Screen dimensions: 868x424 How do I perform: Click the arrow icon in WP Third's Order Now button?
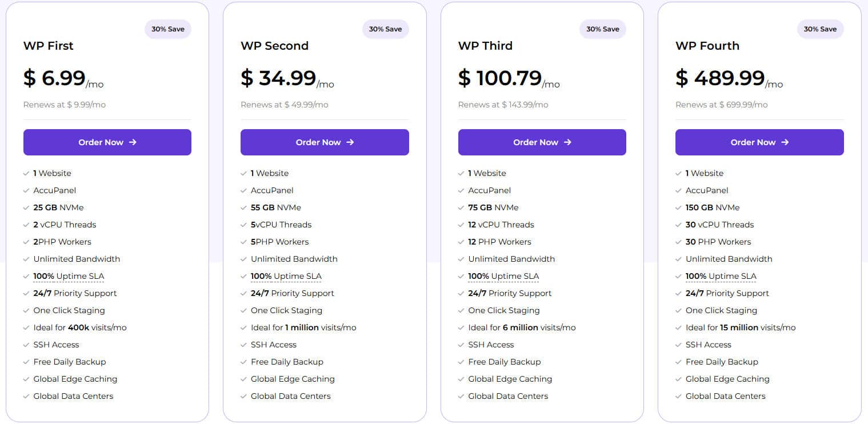pos(569,142)
